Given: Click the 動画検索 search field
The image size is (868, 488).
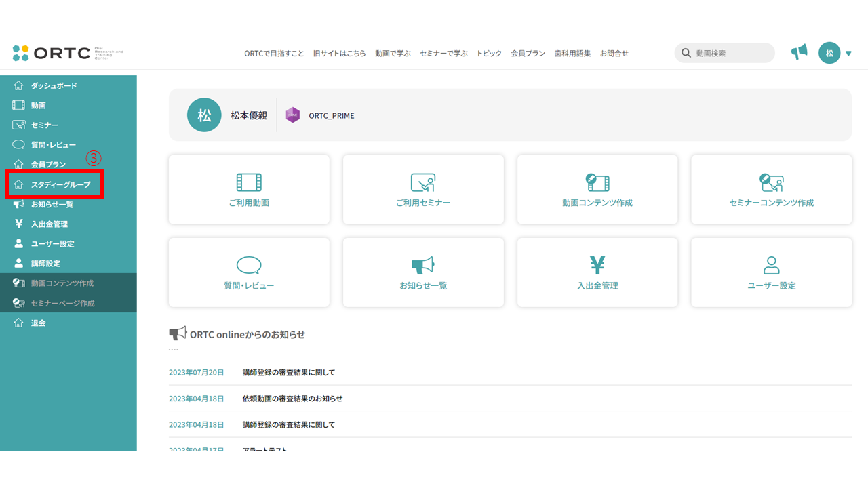Looking at the screenshot, I should click(724, 53).
